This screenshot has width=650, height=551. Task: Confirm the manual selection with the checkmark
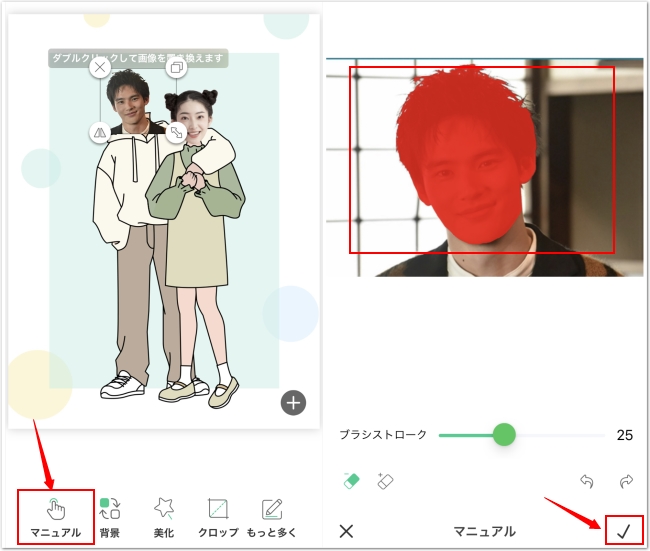tap(624, 531)
